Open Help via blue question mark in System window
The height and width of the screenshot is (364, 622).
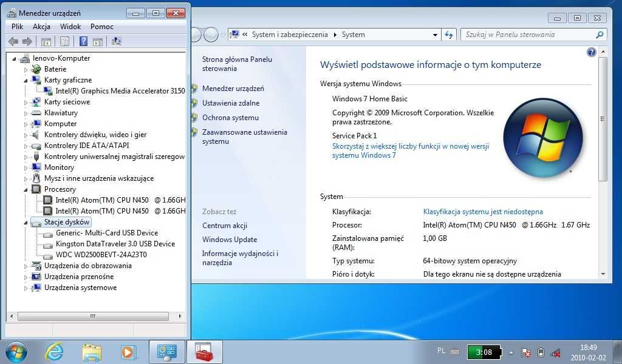click(591, 52)
